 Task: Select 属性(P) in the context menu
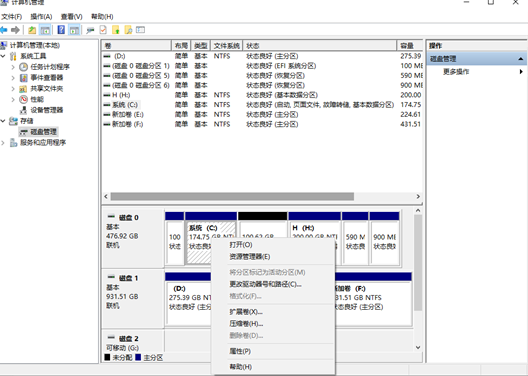pos(240,351)
